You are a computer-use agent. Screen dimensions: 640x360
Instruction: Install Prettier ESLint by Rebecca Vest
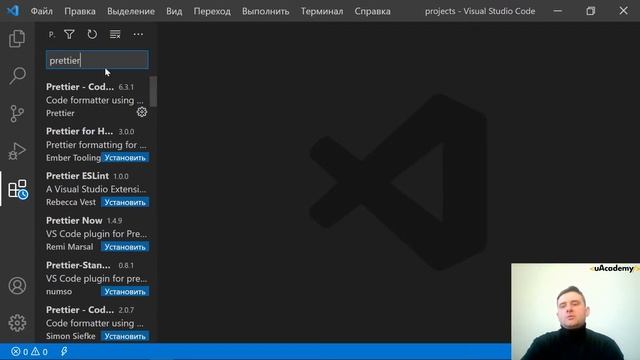(125, 202)
